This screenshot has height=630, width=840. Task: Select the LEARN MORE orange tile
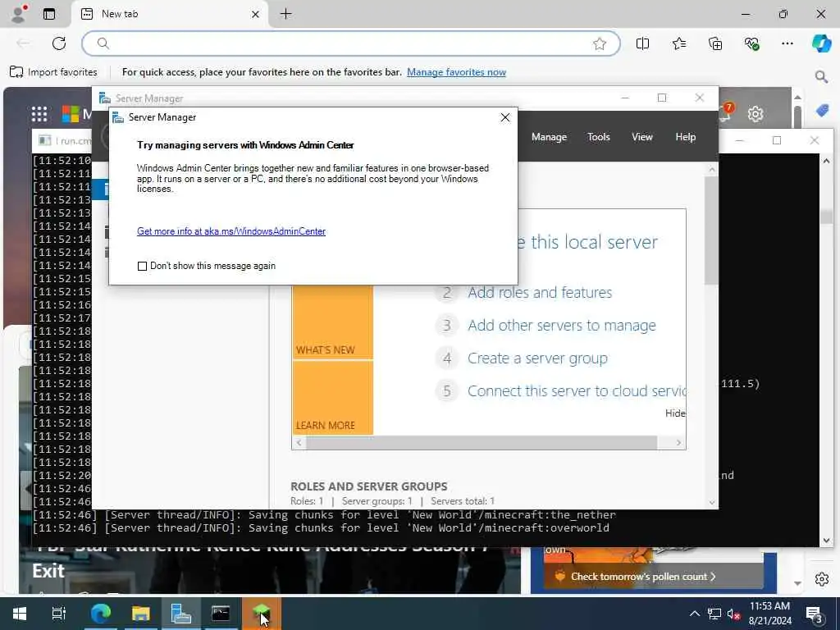coord(333,398)
